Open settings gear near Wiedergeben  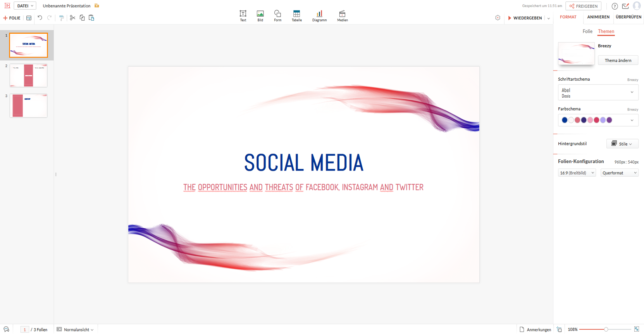click(x=498, y=18)
